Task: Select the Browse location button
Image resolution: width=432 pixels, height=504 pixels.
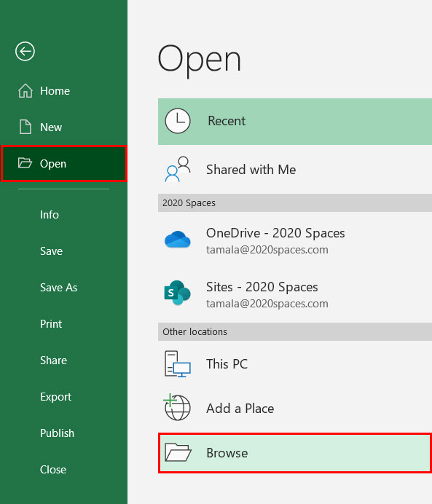Action: point(295,453)
